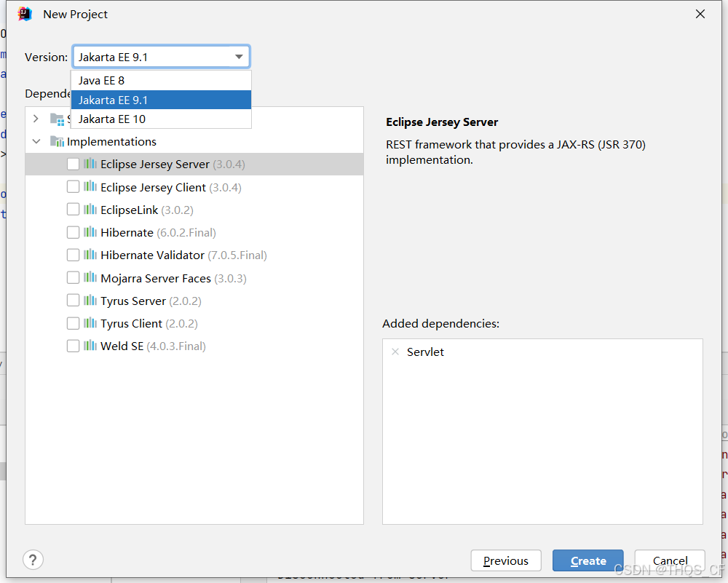The height and width of the screenshot is (583, 728).
Task: Remove Servlet from added dependencies
Action: pos(395,352)
